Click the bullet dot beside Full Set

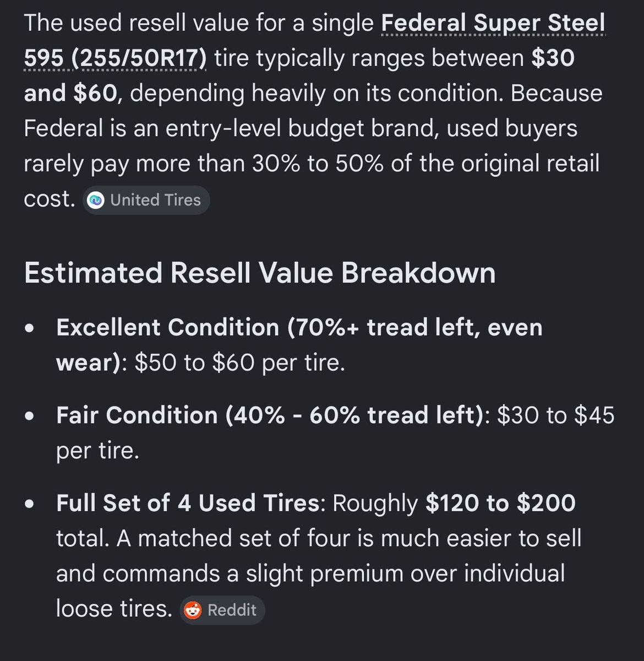[x=31, y=504]
